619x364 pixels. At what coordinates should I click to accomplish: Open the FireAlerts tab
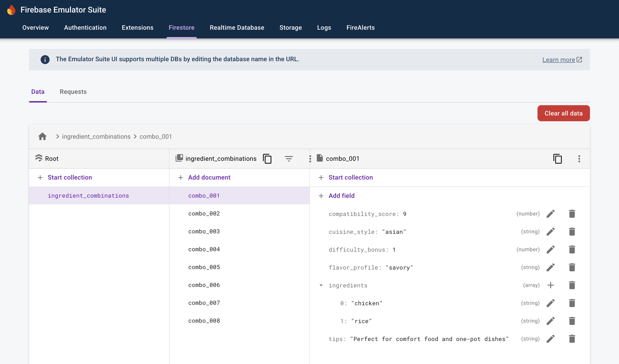pos(360,27)
